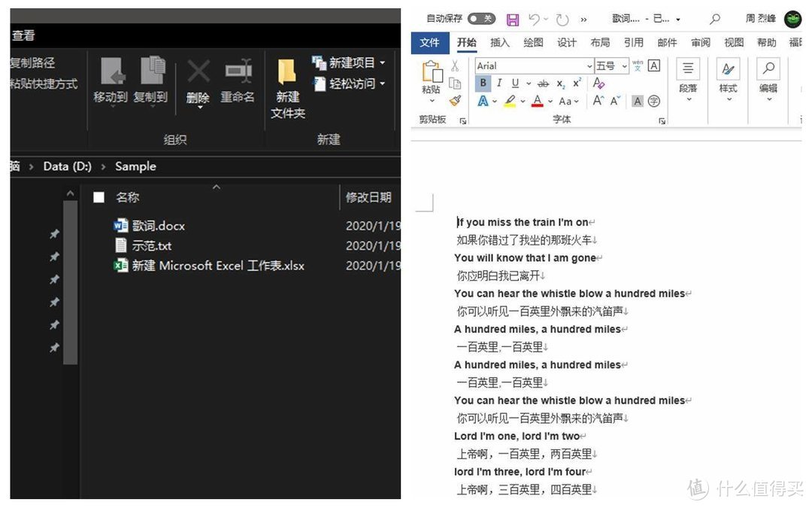
Task: Click the Clear All Formatting icon
Action: coord(598,83)
